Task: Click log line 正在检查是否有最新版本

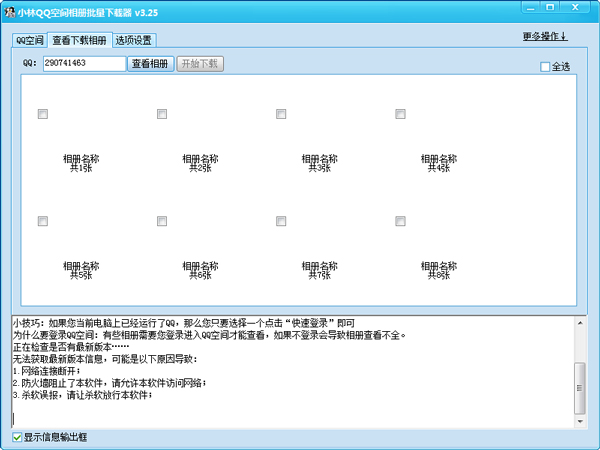Action: point(71,347)
